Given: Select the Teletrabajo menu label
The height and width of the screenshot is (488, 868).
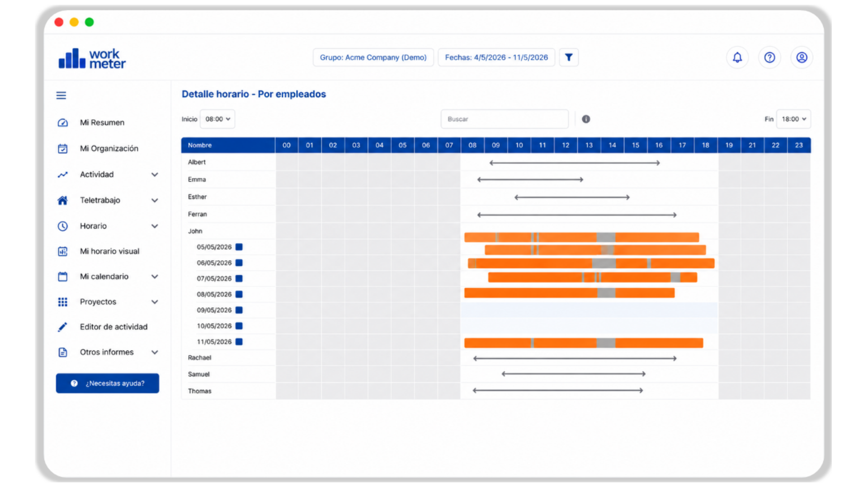Looking at the screenshot, I should point(100,200).
